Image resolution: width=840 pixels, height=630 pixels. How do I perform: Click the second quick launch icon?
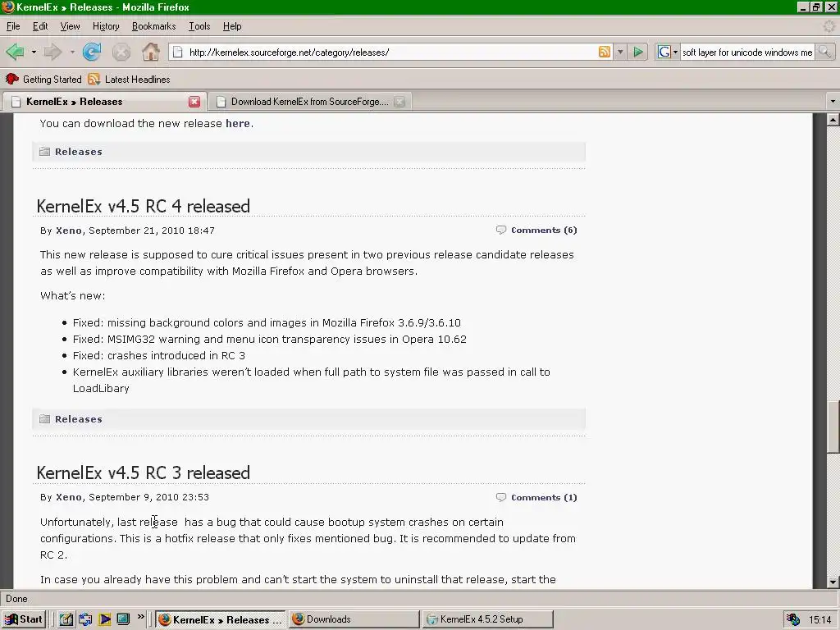[x=85, y=619]
